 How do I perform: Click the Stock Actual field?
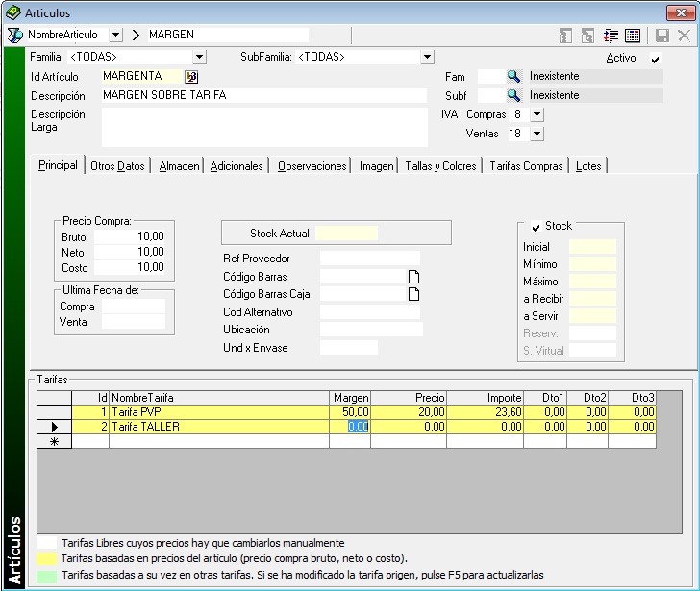[346, 233]
